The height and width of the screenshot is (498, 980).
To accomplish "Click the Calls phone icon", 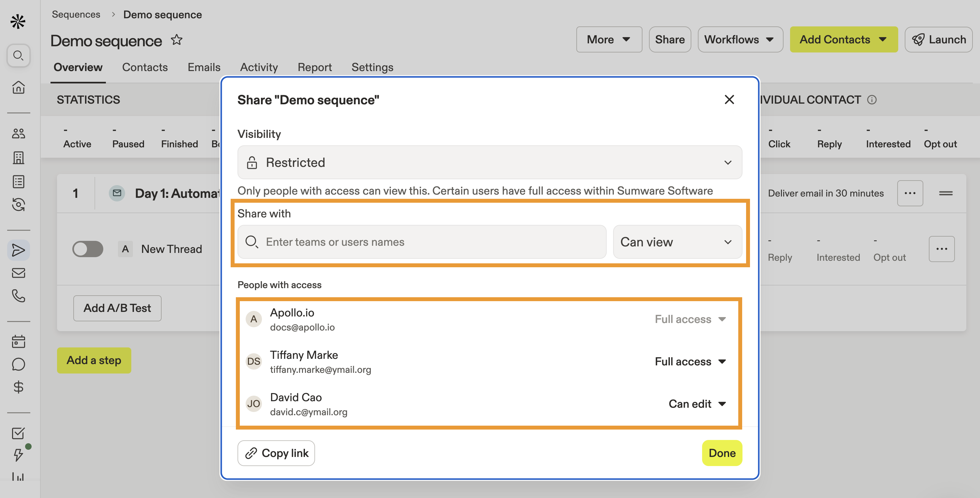I will 18,296.
